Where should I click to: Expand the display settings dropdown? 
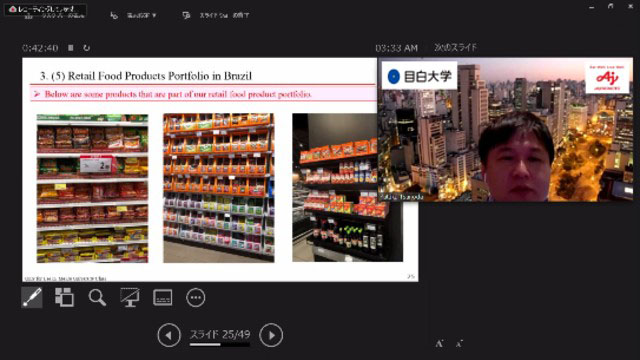tap(141, 16)
